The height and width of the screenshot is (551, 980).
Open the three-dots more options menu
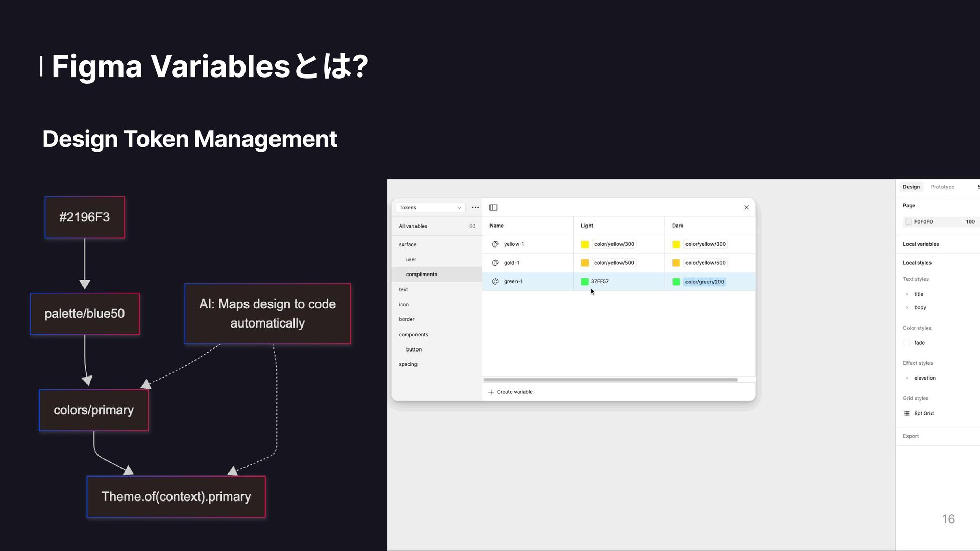pyautogui.click(x=475, y=207)
